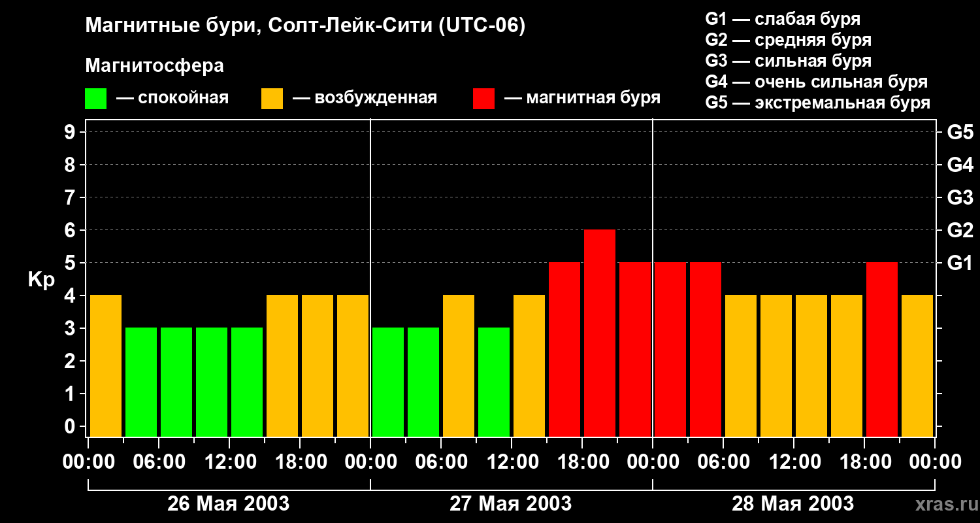Click the 'G2' label on the right axis
The width and height of the screenshot is (980, 523).
[x=960, y=230]
